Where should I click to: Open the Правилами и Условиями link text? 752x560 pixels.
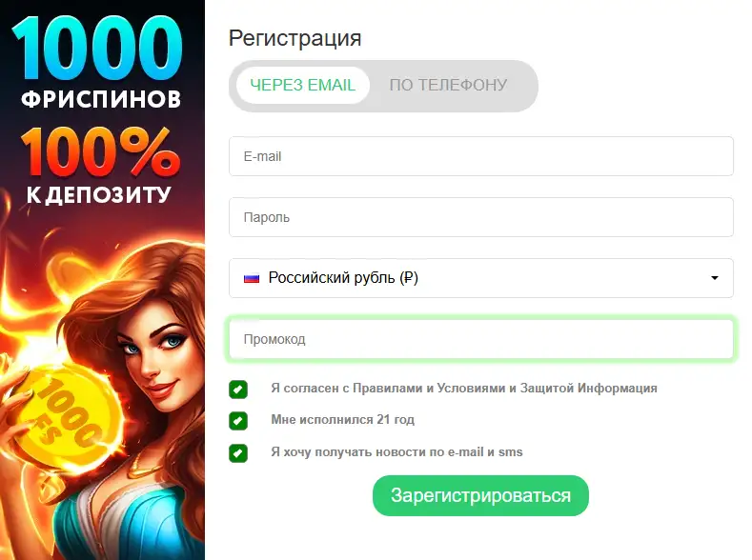[429, 388]
